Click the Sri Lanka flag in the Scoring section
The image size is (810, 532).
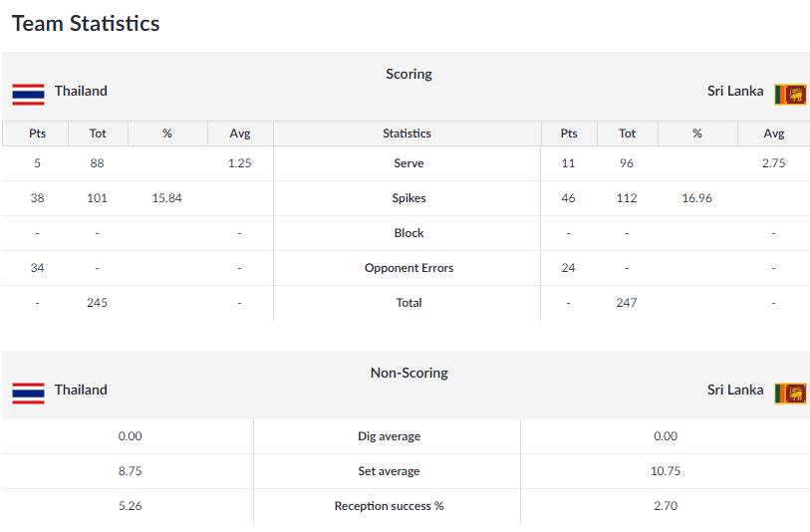(x=790, y=94)
